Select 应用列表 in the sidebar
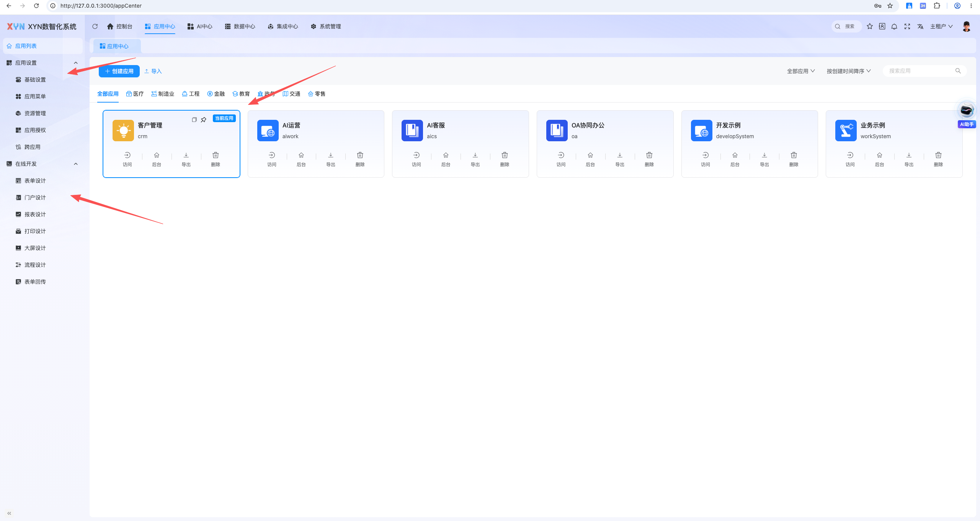980x521 pixels. coord(43,46)
